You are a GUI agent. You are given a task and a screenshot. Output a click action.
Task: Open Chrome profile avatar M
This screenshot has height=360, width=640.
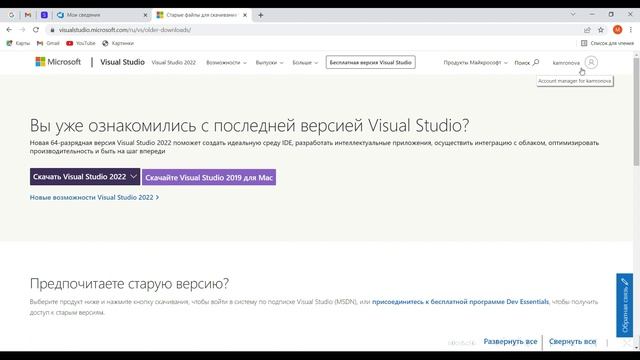[x=618, y=29]
